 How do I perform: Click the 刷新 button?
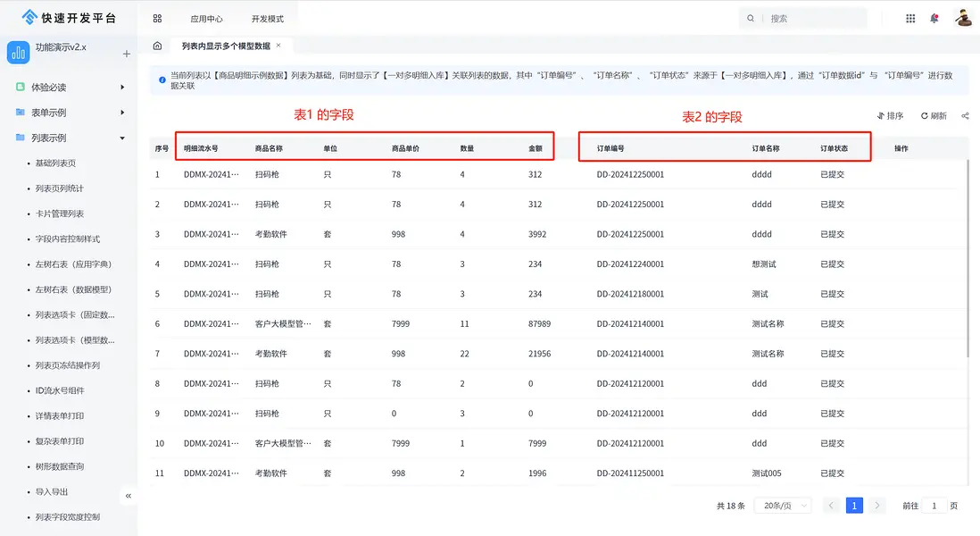tap(934, 116)
